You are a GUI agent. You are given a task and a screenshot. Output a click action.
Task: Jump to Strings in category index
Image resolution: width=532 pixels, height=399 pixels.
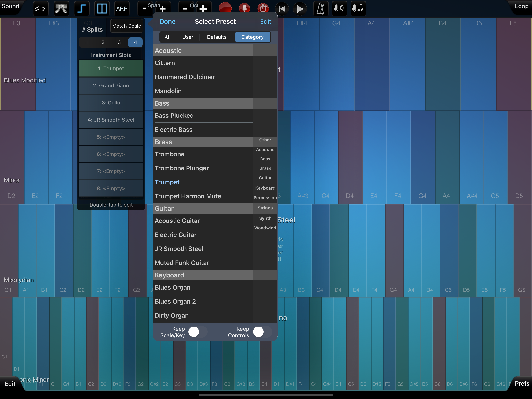[x=265, y=208]
